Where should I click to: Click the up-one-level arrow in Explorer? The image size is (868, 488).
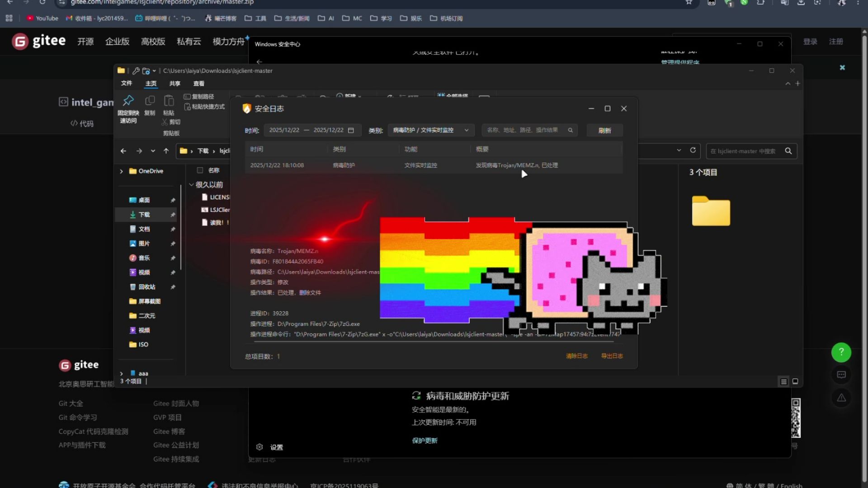166,151
